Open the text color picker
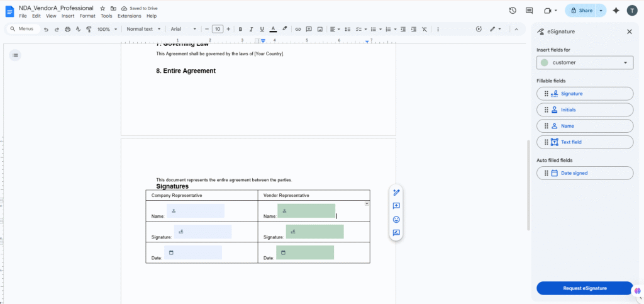 pyautogui.click(x=273, y=29)
